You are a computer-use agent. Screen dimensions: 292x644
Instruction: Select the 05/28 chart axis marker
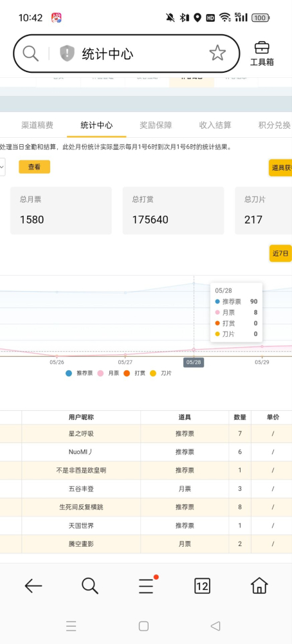[194, 362]
